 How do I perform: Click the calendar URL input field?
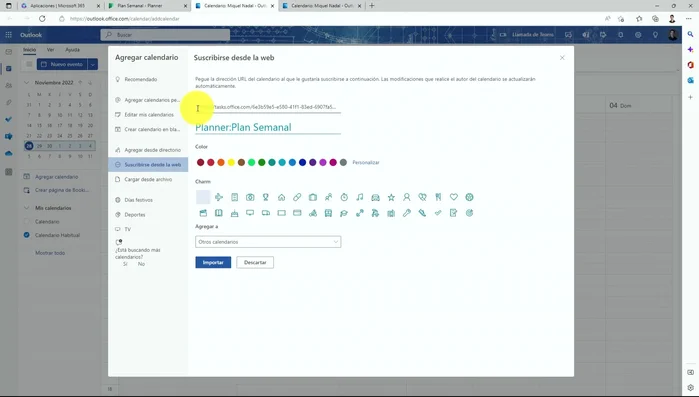tap(268, 107)
